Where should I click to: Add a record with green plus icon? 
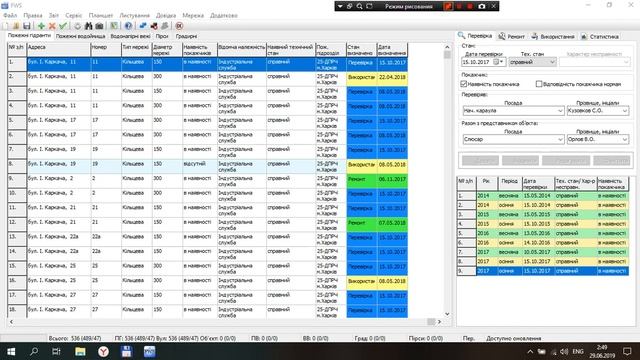[x=41, y=26]
